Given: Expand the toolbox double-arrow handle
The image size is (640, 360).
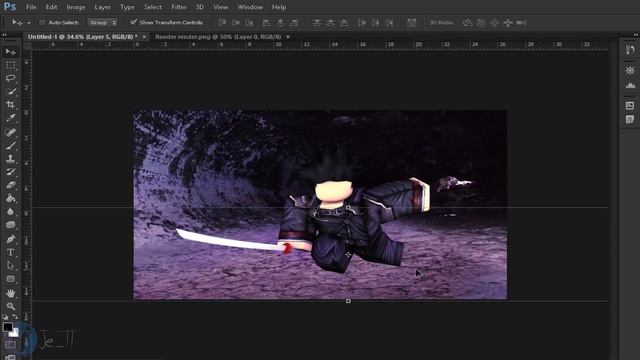Looking at the screenshot, I should coord(4,35).
